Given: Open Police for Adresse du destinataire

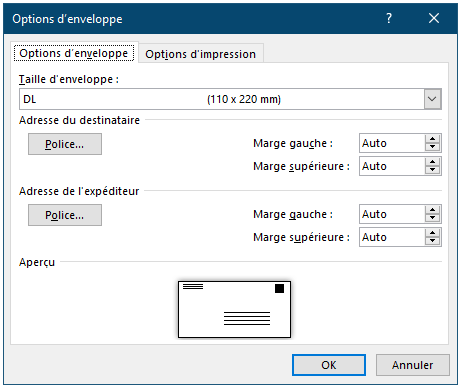Looking at the screenshot, I should (65, 144).
